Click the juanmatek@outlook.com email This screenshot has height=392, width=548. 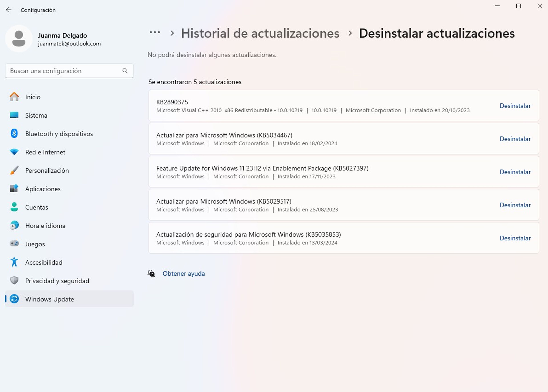pos(69,44)
